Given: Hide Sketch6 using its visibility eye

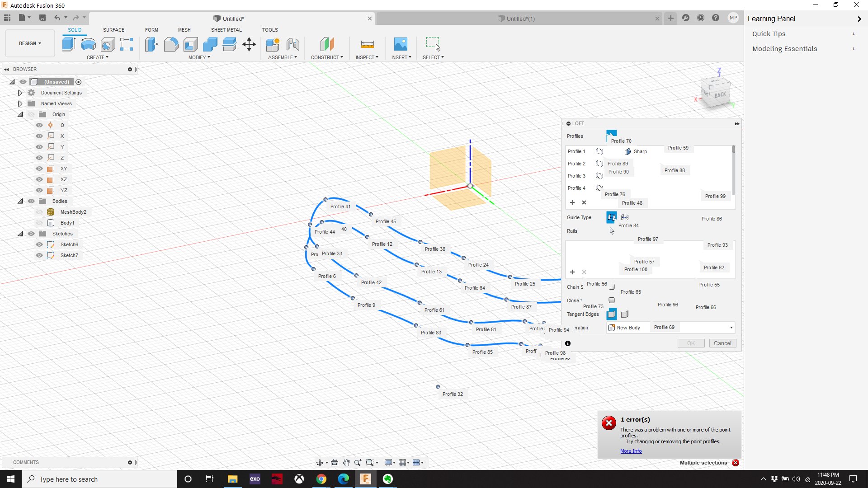Looking at the screenshot, I should pos(39,244).
